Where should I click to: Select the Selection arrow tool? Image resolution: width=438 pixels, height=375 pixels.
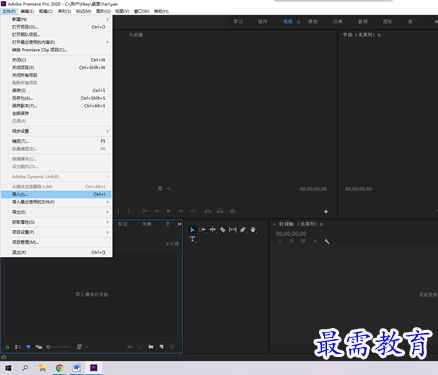[192, 230]
